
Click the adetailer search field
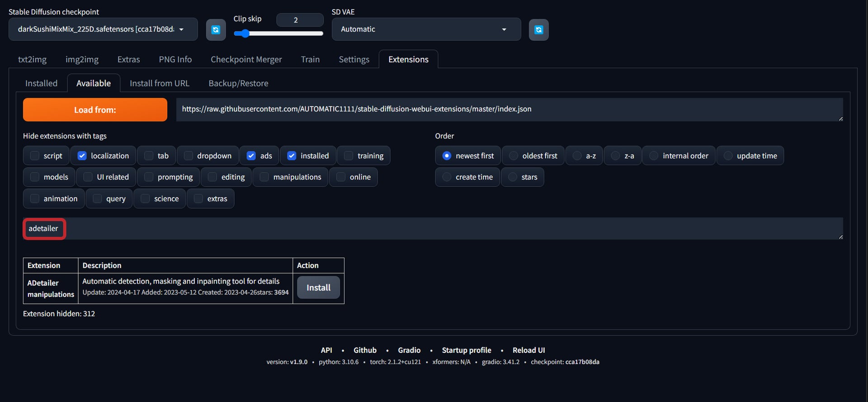(x=433, y=228)
